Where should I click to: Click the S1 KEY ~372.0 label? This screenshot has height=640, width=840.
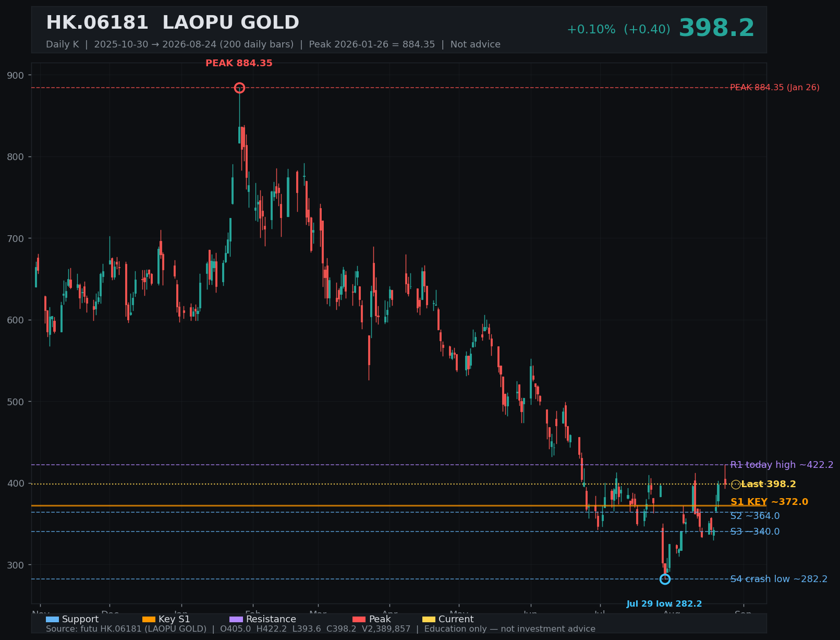click(769, 502)
